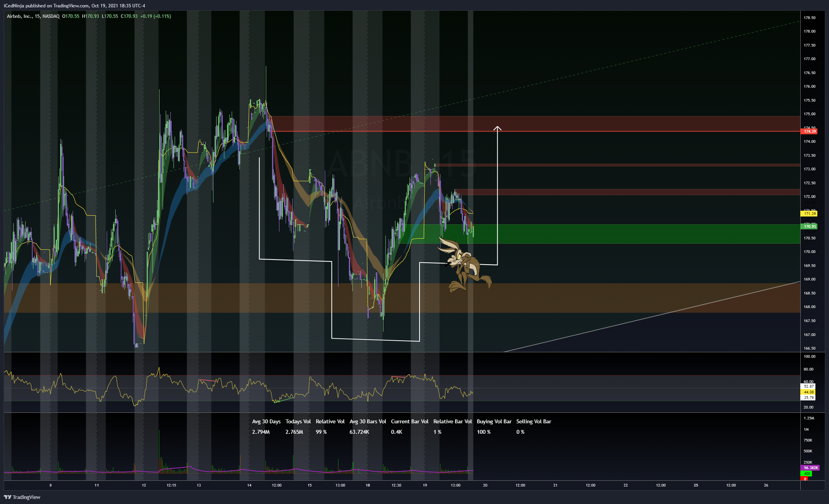Click the 100 % buying volume value

pos(484,432)
